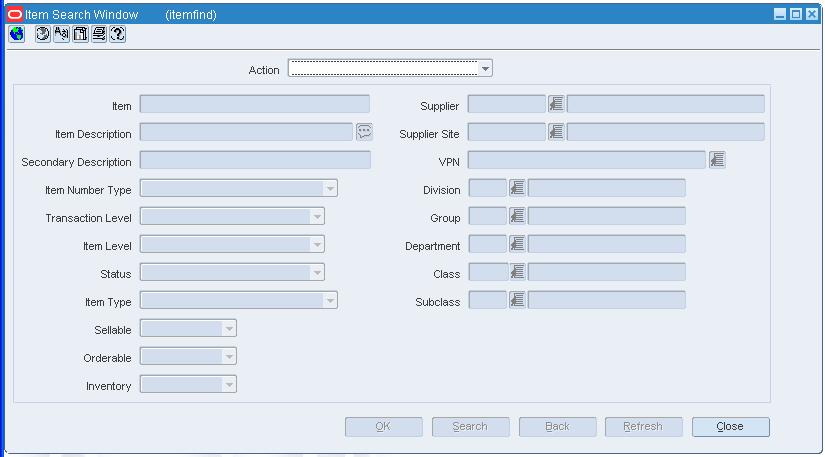Image resolution: width=825 pixels, height=457 pixels.
Task: Click the Search button
Action: 470,426
